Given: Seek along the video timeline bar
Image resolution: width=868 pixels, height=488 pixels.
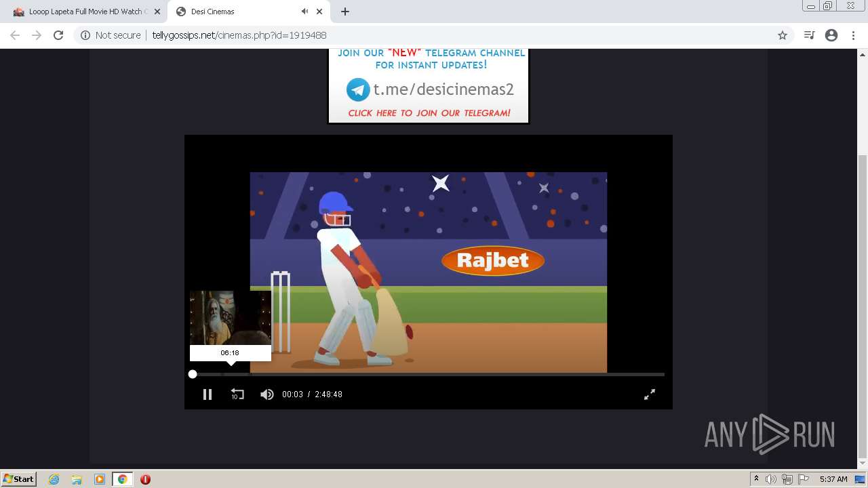Looking at the screenshot, I should pos(429,374).
